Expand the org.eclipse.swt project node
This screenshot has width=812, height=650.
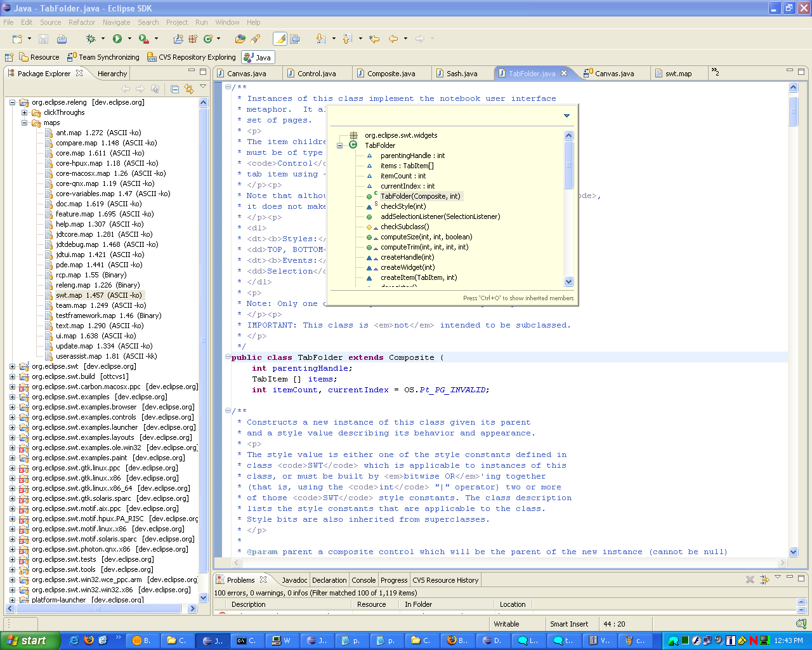(12, 366)
